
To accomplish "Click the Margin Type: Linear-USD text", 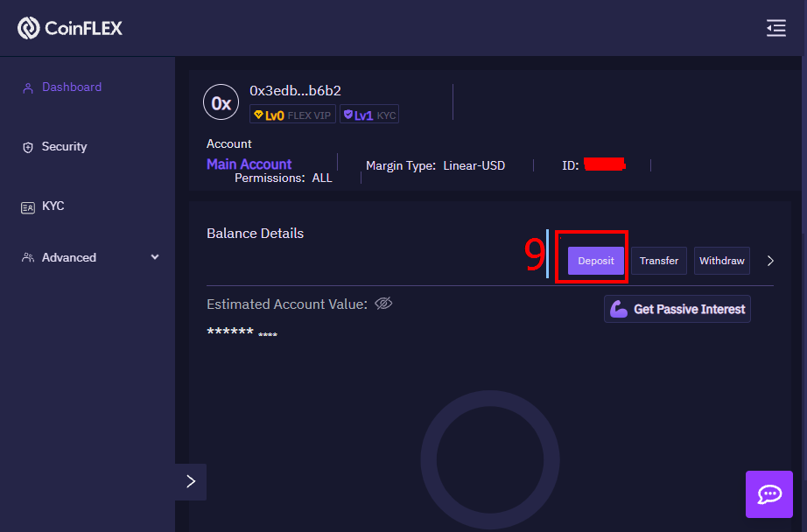I will (x=435, y=165).
